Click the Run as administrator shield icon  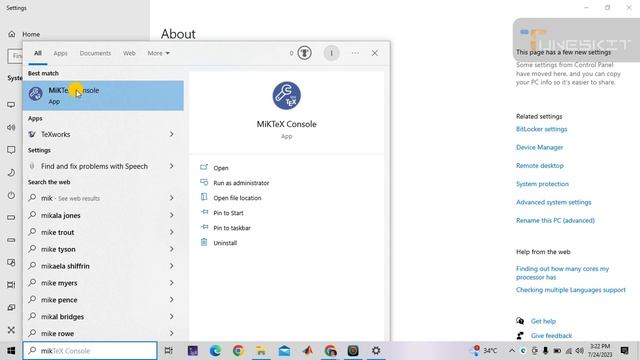tap(204, 182)
